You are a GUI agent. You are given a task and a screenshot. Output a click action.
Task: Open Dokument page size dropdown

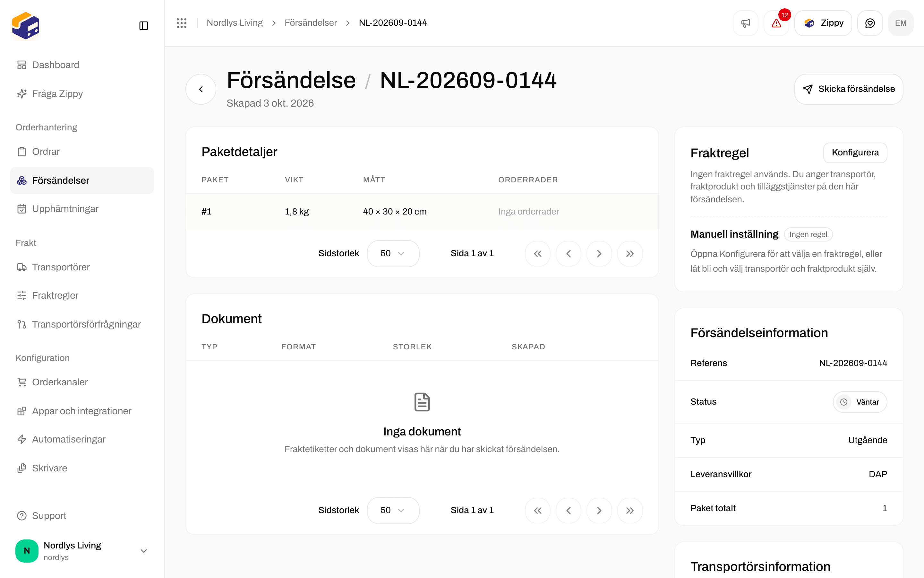coord(393,510)
